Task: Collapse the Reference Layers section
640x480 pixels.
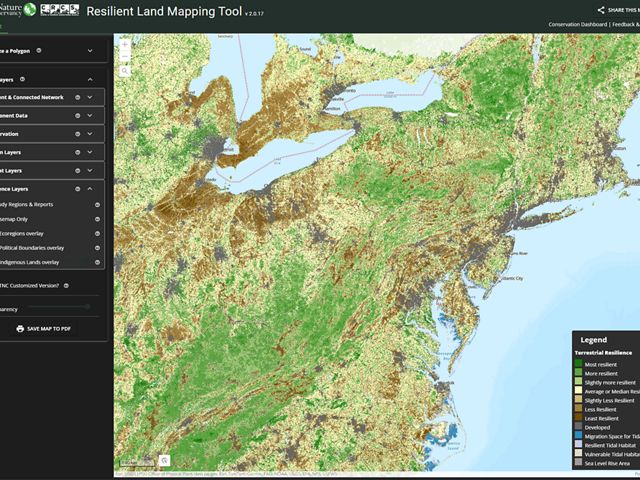Action: pos(90,188)
